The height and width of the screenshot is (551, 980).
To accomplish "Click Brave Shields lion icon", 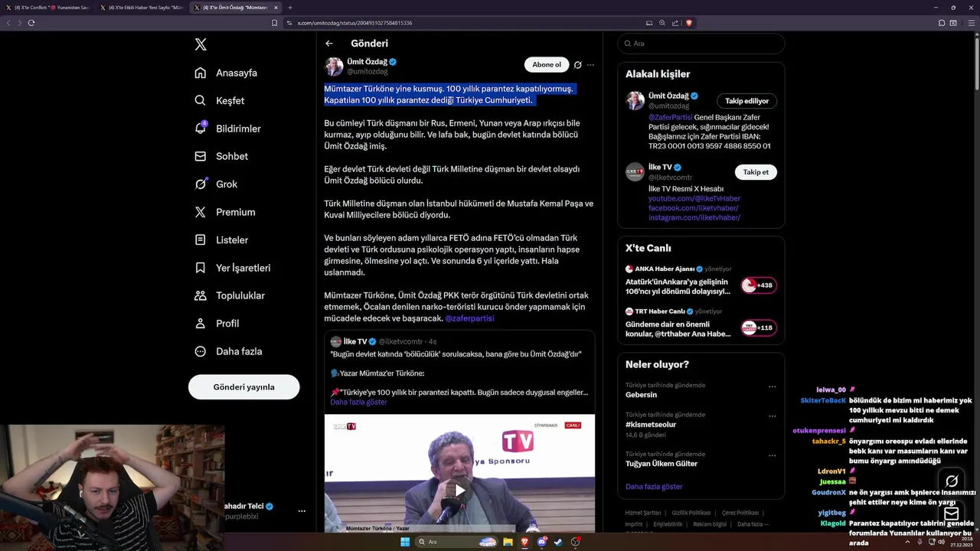I will click(689, 23).
